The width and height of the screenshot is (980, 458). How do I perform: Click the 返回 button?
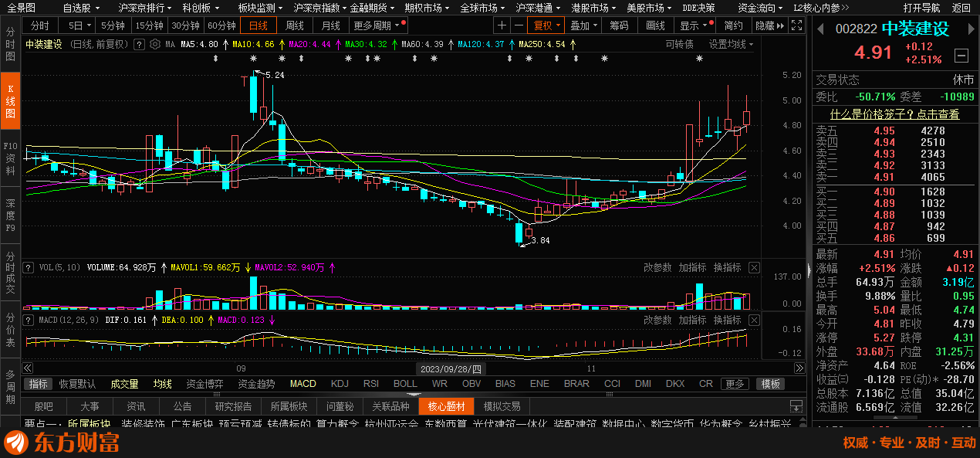click(961, 8)
